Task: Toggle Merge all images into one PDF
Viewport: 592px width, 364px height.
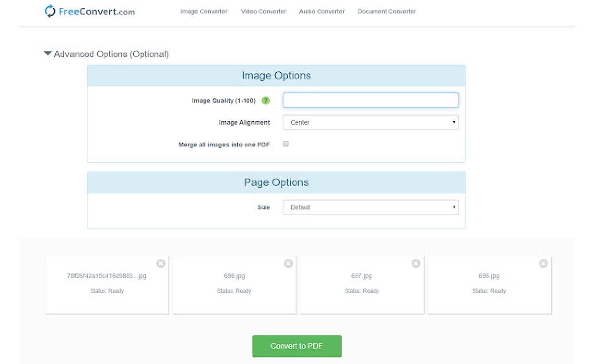Action: pos(286,144)
